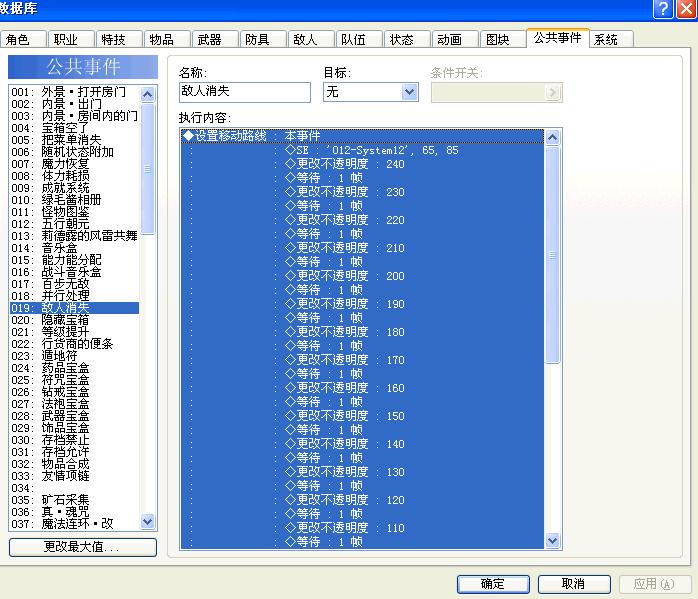698x599 pixels.
Task: Click scroll-down arrow of command list
Action: [x=552, y=540]
